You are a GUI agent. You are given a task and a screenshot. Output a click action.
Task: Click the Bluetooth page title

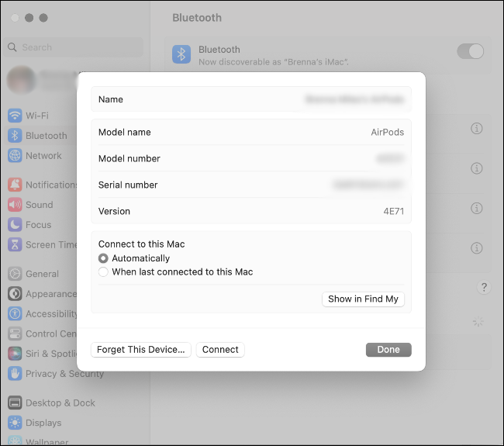point(197,18)
